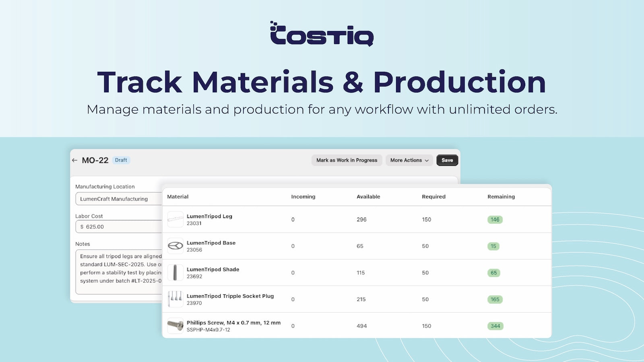Click the LumenTripod Leg thumbnail image
Viewport: 644px width, 362px height.
click(x=175, y=220)
